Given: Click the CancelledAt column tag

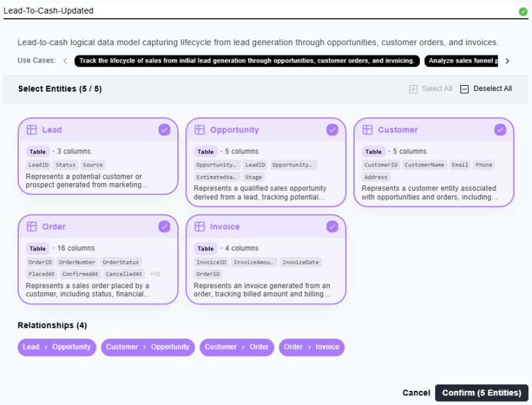Looking at the screenshot, I should coord(124,274).
